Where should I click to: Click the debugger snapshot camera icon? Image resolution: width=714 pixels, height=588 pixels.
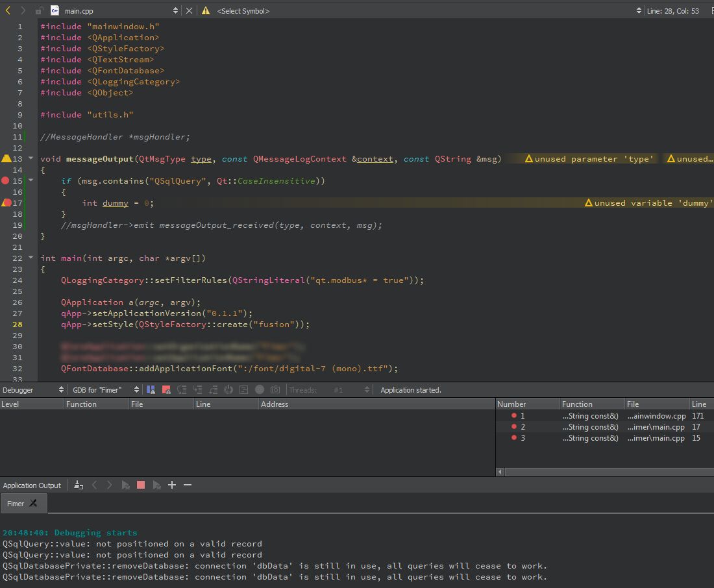[275, 390]
